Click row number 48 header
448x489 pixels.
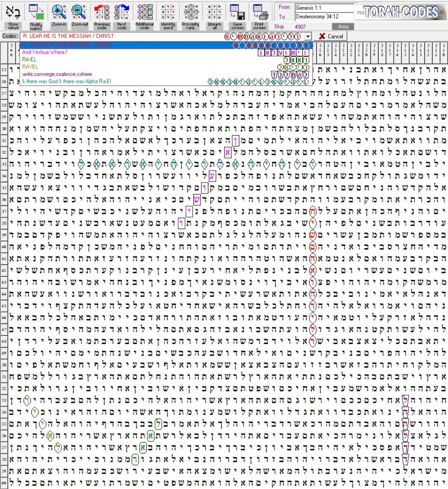pos(4,341)
